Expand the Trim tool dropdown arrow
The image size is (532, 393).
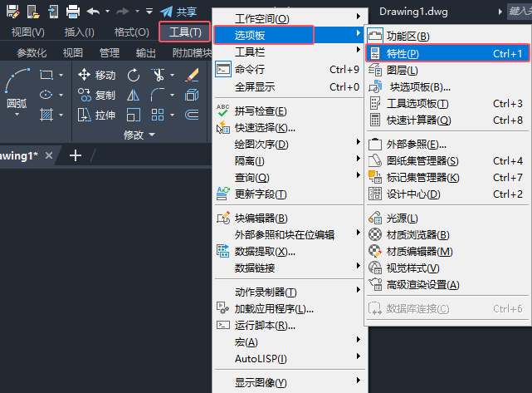[x=173, y=75]
